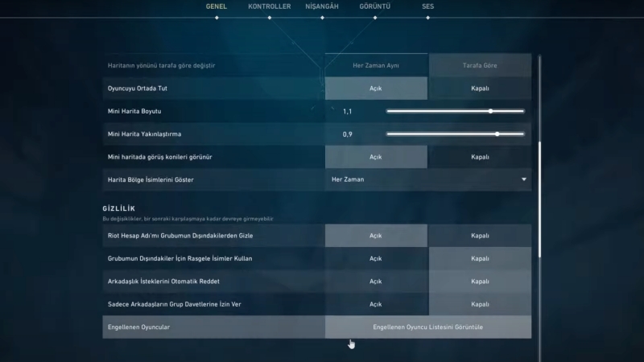This screenshot has width=644, height=362.
Task: Select Her Zaman Aynı for map orientation
Action: click(376, 65)
